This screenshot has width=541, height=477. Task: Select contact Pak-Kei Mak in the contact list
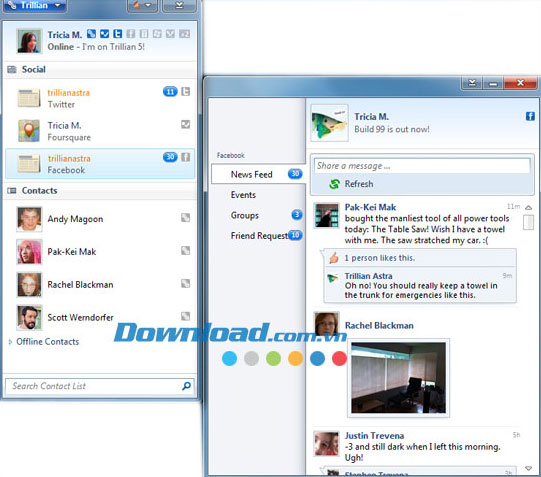(x=100, y=252)
